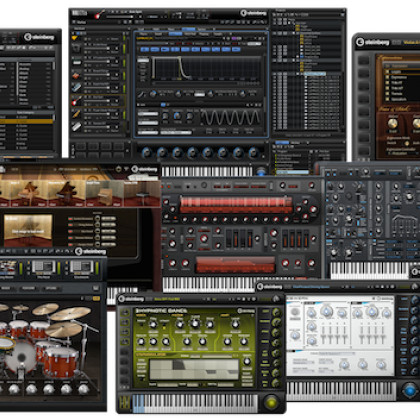
Task: Choose the electric stage piano model in The Grand
Action: [143, 193]
